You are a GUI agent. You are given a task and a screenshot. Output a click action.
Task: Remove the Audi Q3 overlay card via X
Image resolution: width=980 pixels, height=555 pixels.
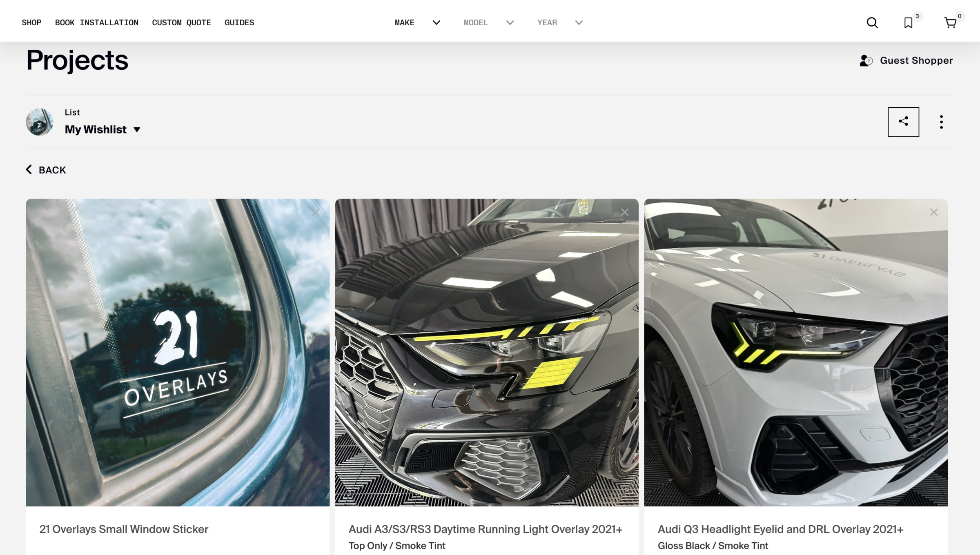coord(933,212)
